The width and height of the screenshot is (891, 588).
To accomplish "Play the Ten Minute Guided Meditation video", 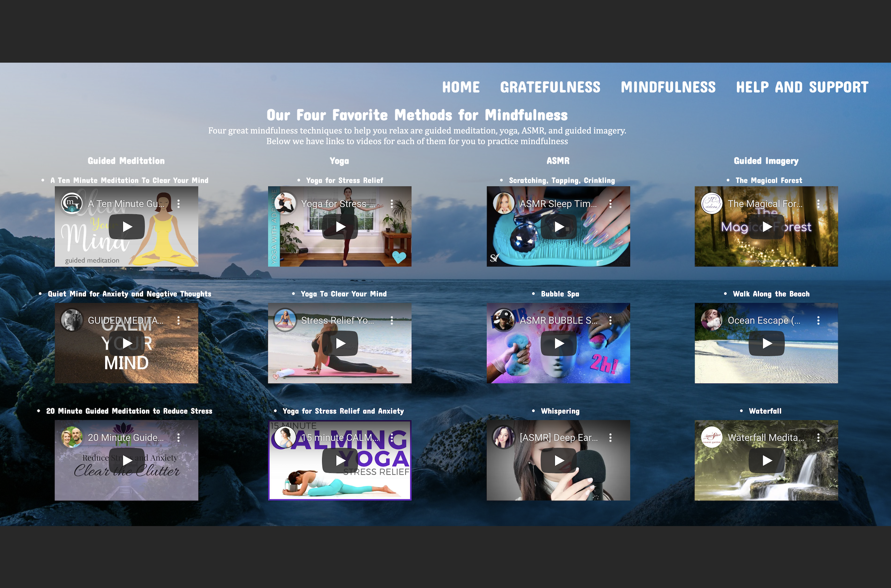I will pos(127,227).
